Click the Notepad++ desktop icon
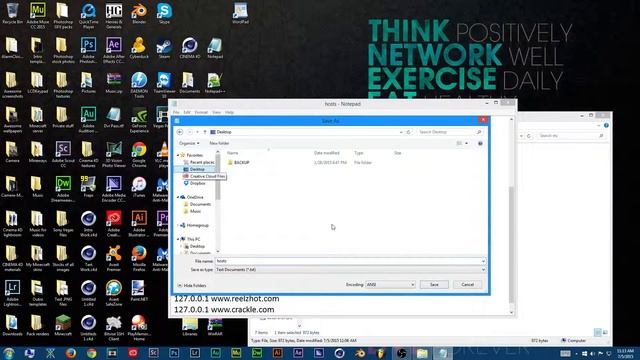Image resolution: width=640 pixels, height=360 pixels. coord(215,83)
